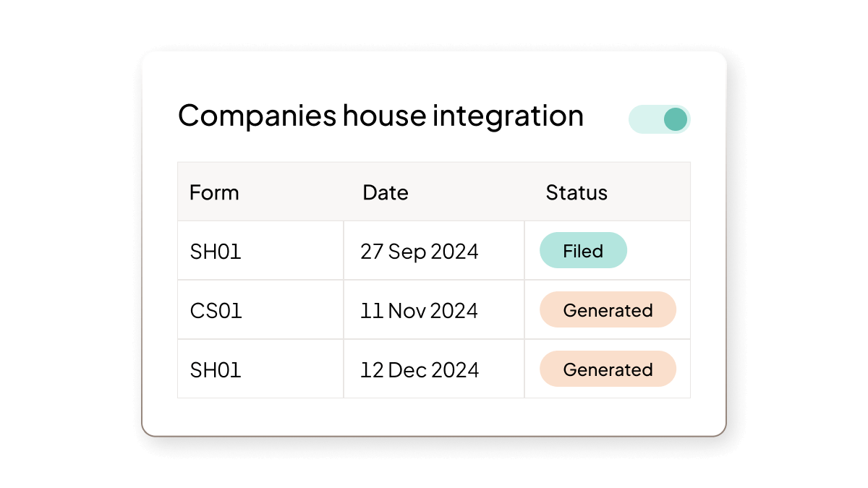Click Companies house integration heading
Screen dimensions: 868x488
(380, 116)
